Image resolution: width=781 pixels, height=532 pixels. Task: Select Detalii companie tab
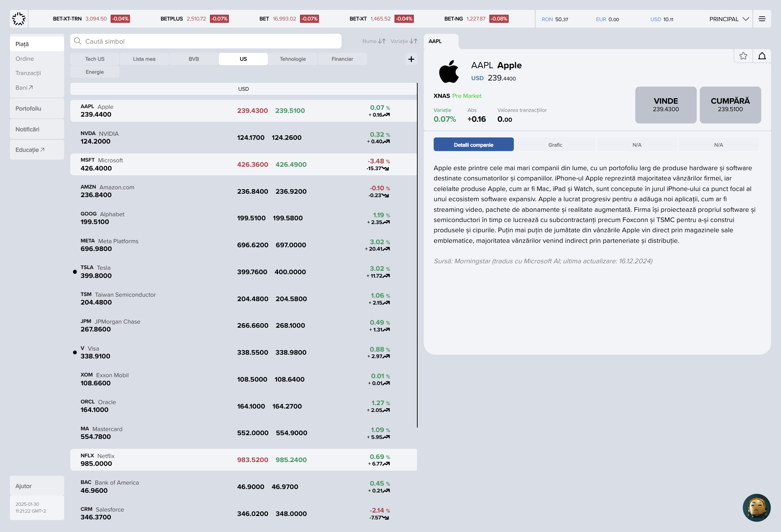(474, 145)
